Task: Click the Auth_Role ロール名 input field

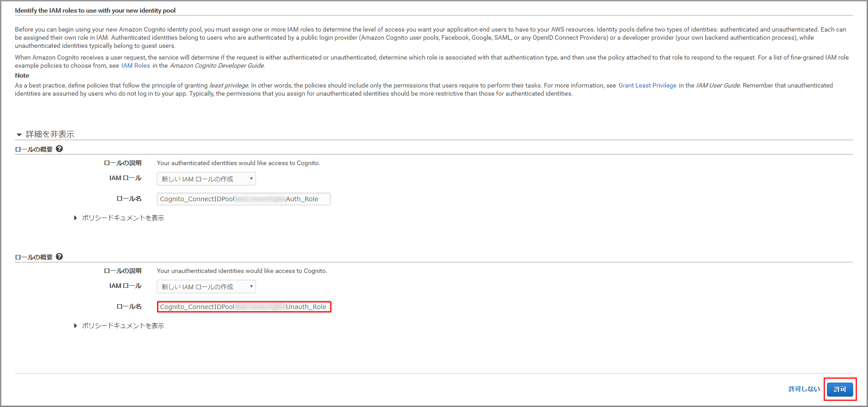Action: pos(244,199)
